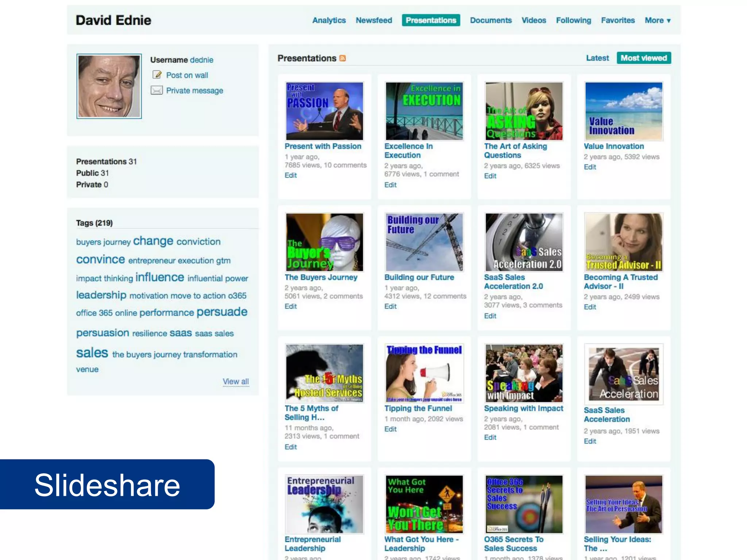Open the Favorites tab

pos(618,20)
